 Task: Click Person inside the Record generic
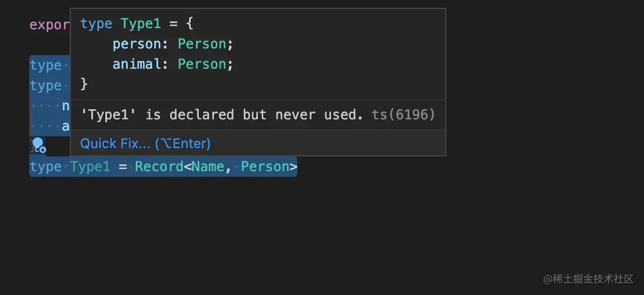pyautogui.click(x=265, y=167)
